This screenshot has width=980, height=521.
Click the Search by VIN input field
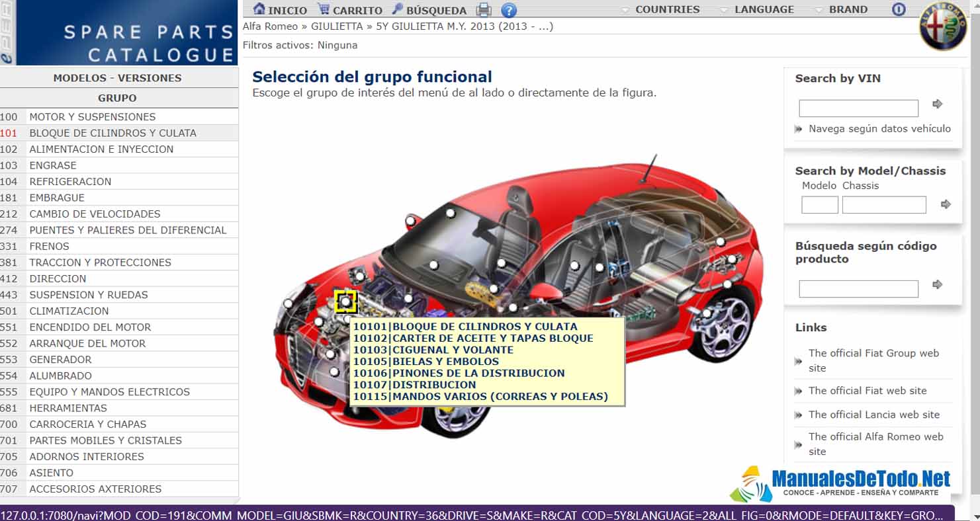(858, 108)
